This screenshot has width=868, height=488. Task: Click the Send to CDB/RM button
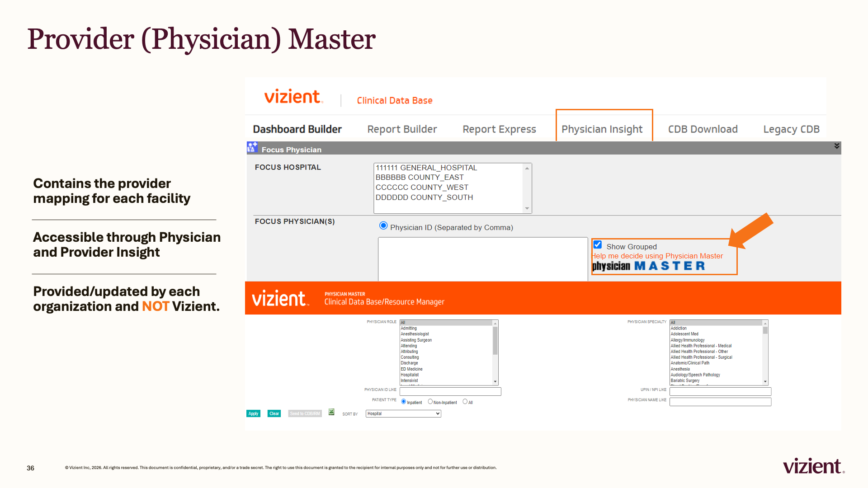(x=305, y=414)
